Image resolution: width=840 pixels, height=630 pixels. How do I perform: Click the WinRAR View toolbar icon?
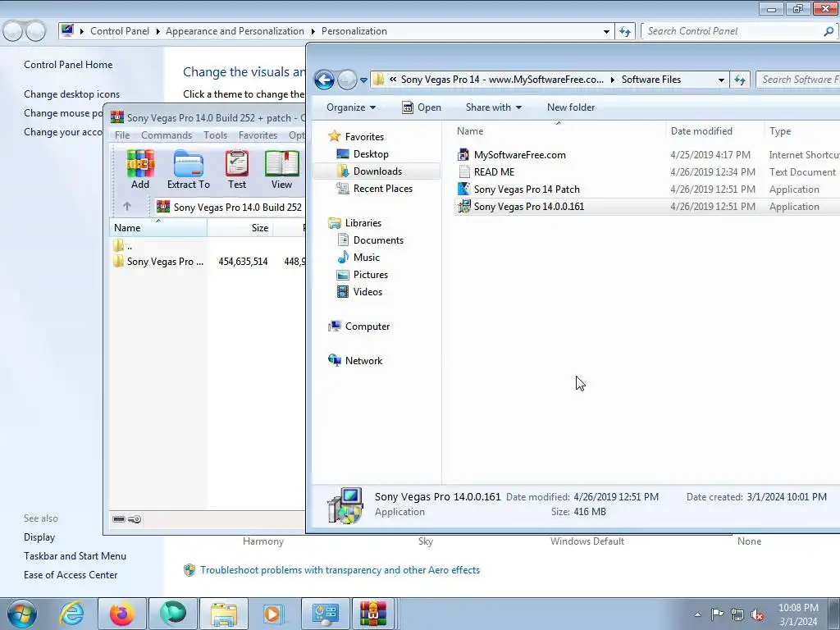click(282, 169)
